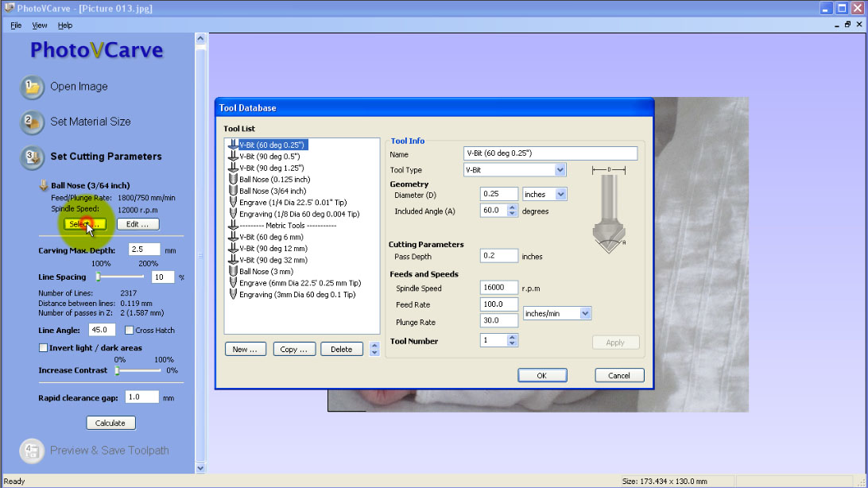Click the Diameter (D) field
This screenshot has width=868, height=488.
coord(498,194)
